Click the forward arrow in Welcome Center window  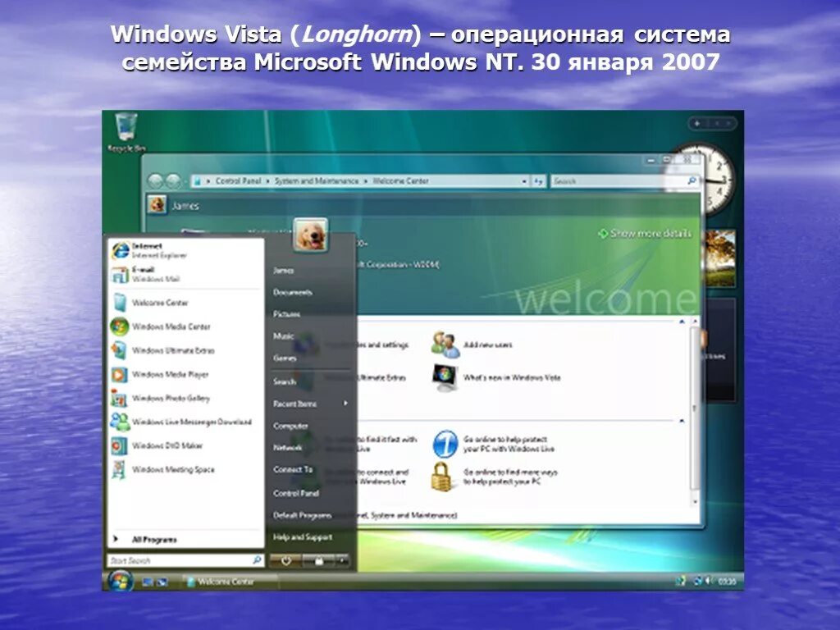[172, 181]
